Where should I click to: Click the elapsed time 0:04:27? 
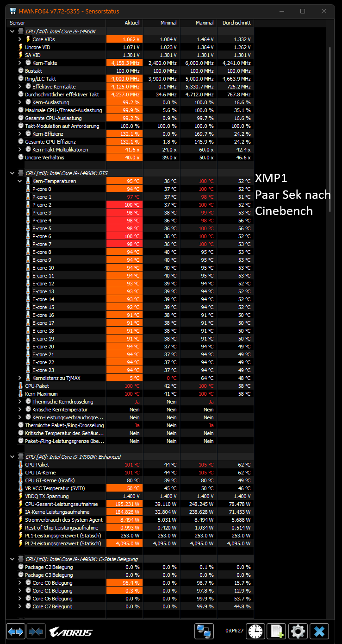click(233, 631)
